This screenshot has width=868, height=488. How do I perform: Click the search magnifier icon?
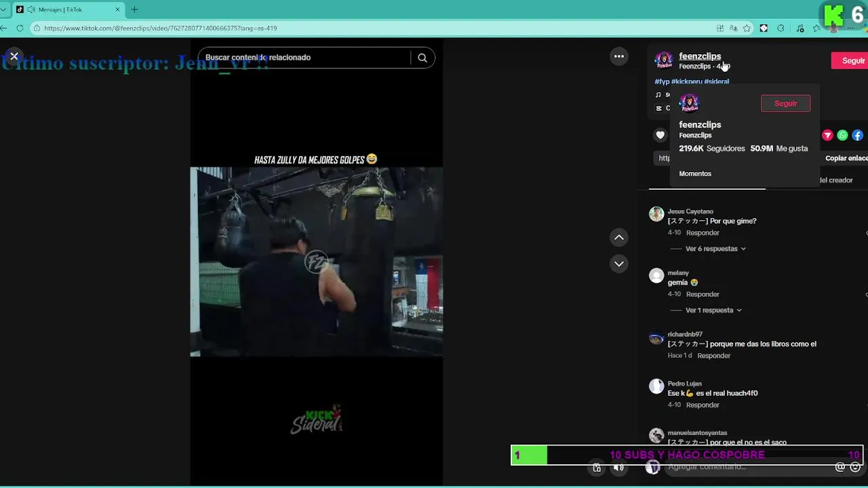click(x=422, y=58)
